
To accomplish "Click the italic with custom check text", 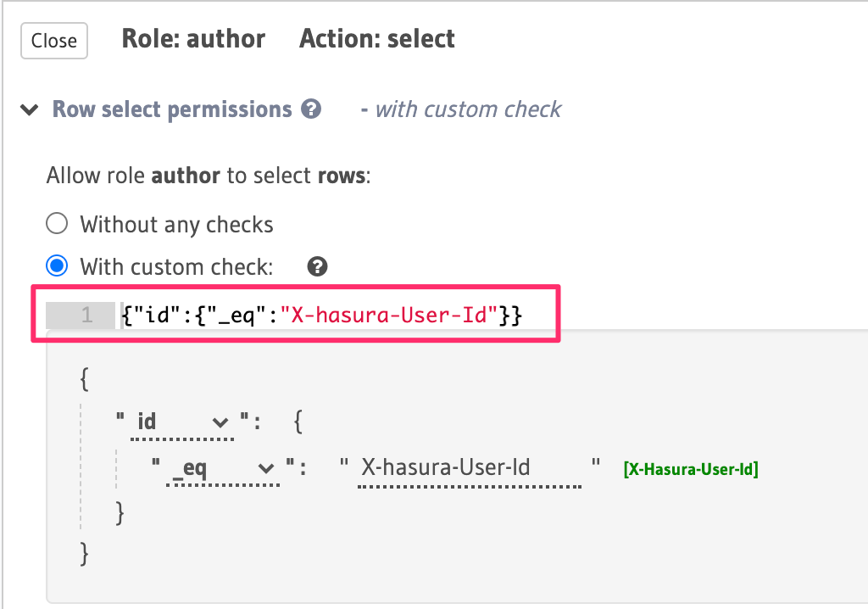I will pyautogui.click(x=468, y=109).
